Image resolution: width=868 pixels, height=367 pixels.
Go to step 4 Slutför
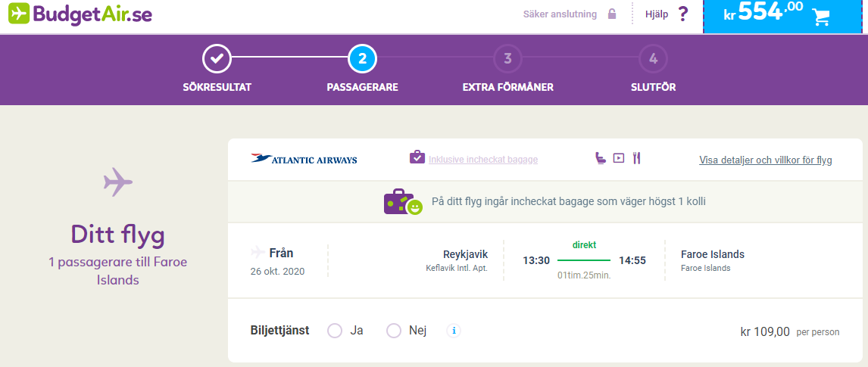click(653, 58)
